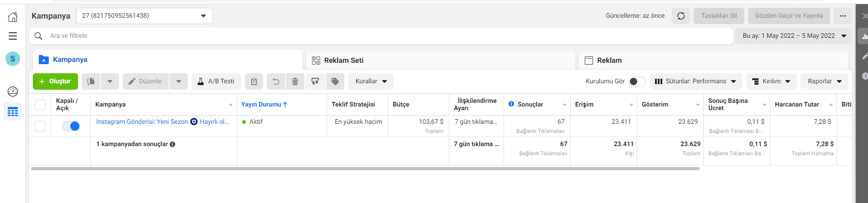Screen dimensions: 868x203
Task: Enable the Kurulumu Gör switch
Action: tap(637, 81)
